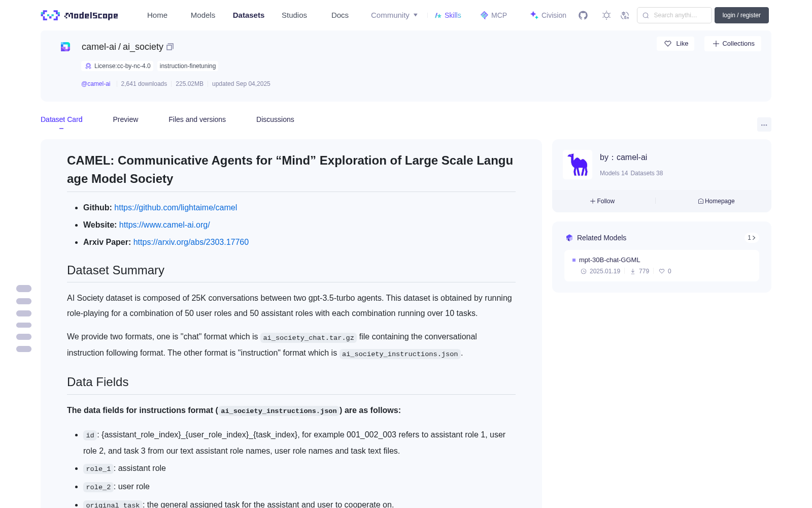Open the Skills link in header
The image size is (812, 508).
tap(448, 15)
